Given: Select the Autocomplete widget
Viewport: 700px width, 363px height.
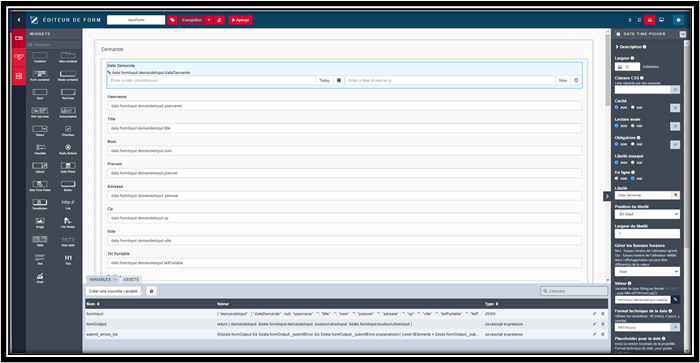Looking at the screenshot, I should click(x=68, y=112).
